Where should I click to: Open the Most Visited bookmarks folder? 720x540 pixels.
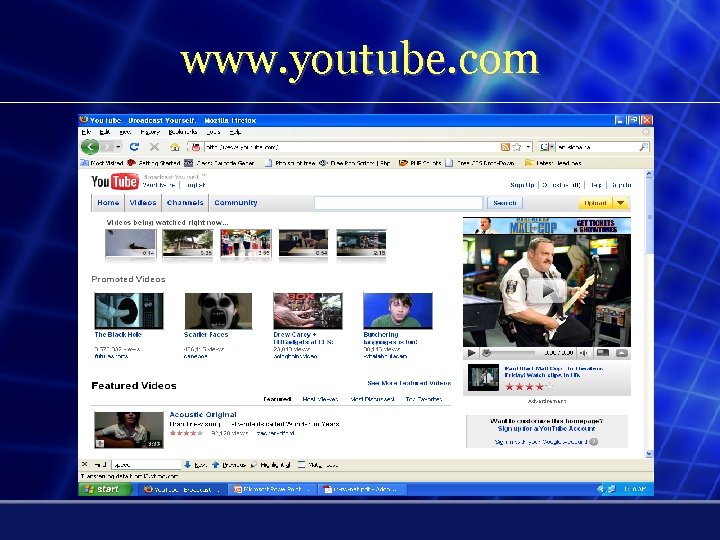(x=102, y=163)
